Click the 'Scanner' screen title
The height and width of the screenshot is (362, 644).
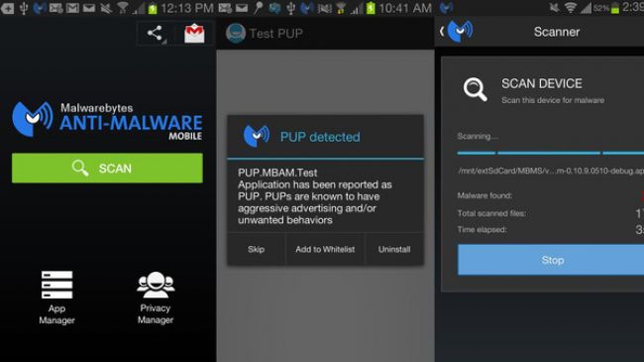557,32
